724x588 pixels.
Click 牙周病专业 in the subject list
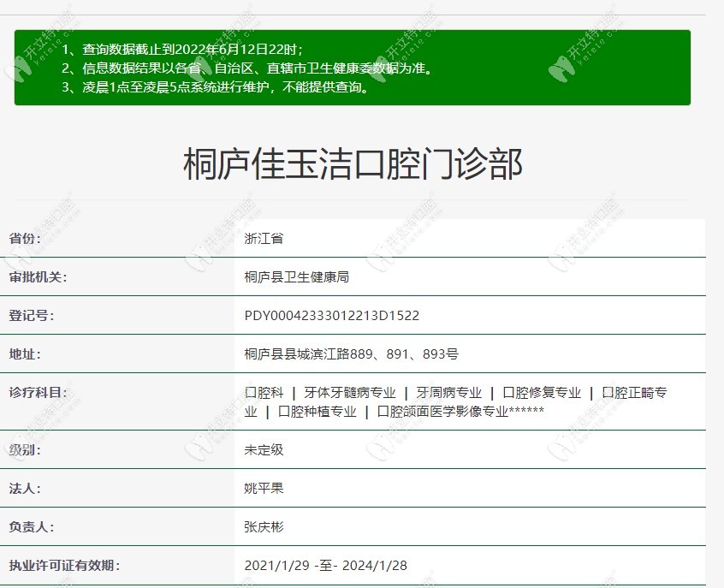point(448,393)
